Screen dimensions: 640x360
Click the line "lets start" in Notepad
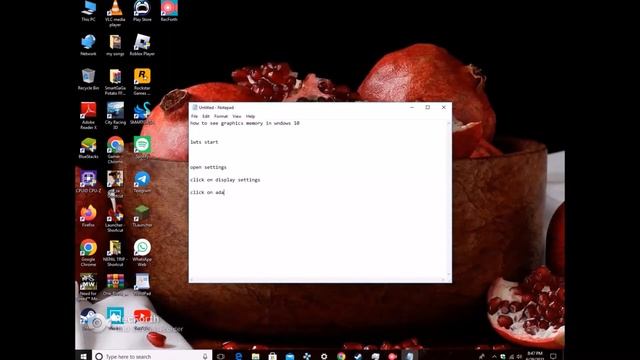click(x=204, y=142)
